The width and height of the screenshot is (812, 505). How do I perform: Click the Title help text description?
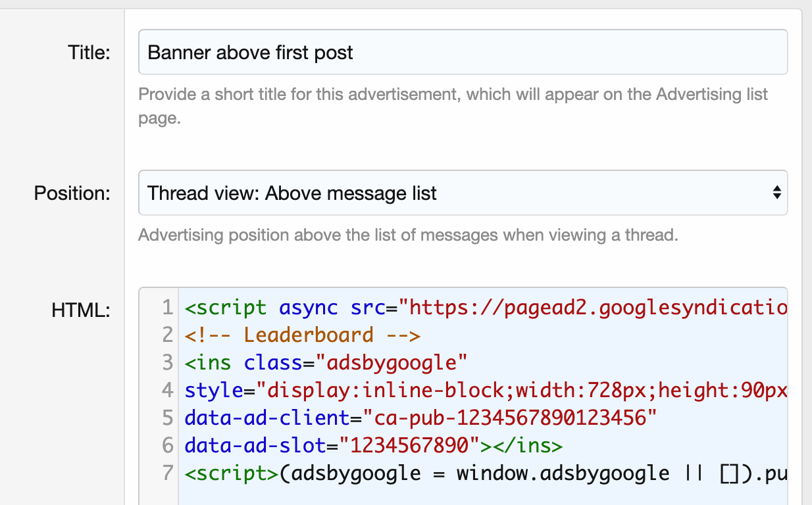pyautogui.click(x=453, y=107)
